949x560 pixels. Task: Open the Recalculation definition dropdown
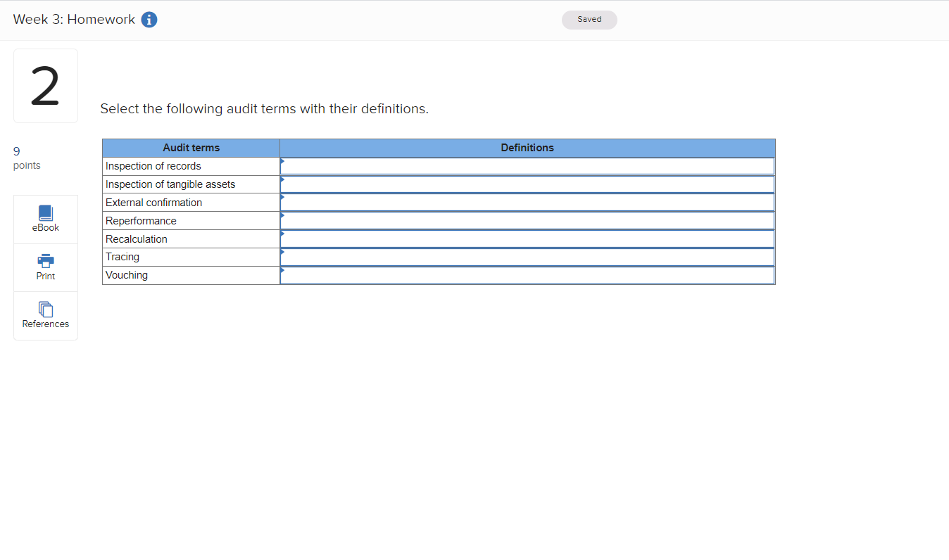[x=527, y=238]
